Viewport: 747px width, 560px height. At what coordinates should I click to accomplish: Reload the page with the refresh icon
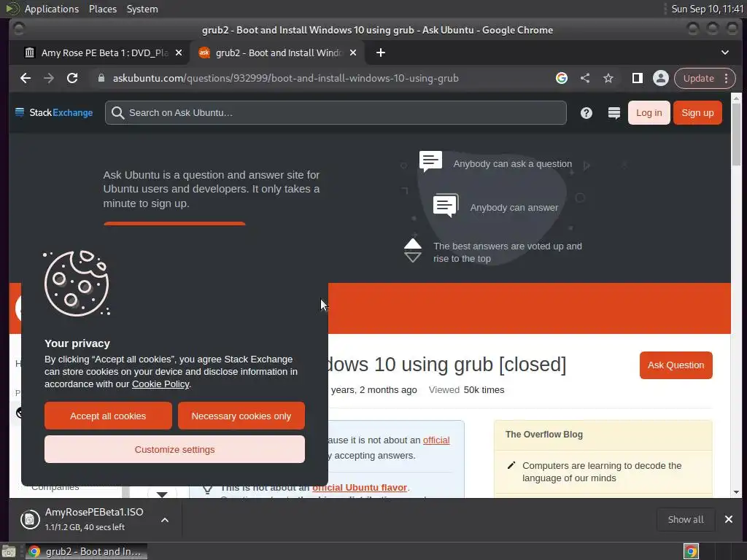coord(72,78)
